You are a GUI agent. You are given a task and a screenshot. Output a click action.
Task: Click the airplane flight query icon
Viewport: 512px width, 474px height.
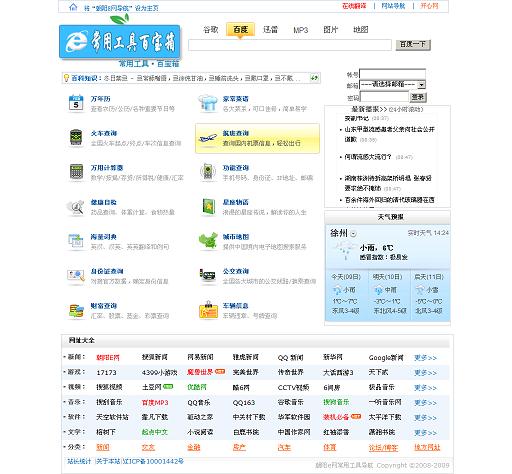[x=208, y=138]
